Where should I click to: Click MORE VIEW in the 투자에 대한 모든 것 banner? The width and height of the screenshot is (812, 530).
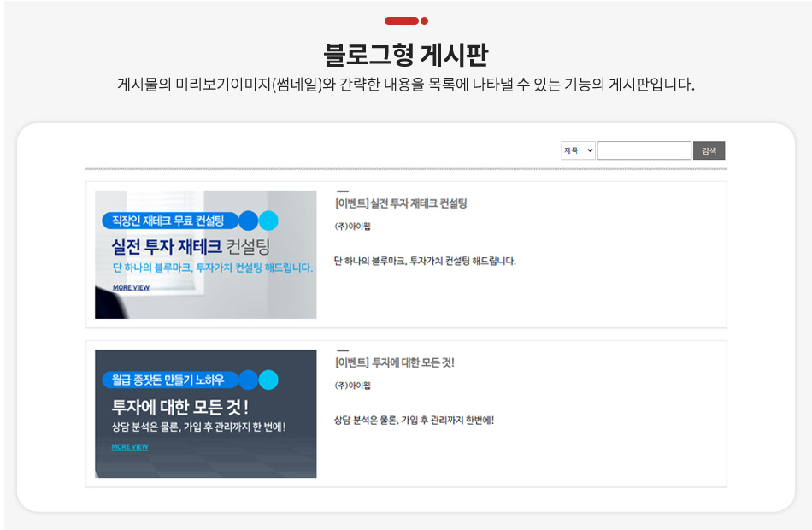130,446
